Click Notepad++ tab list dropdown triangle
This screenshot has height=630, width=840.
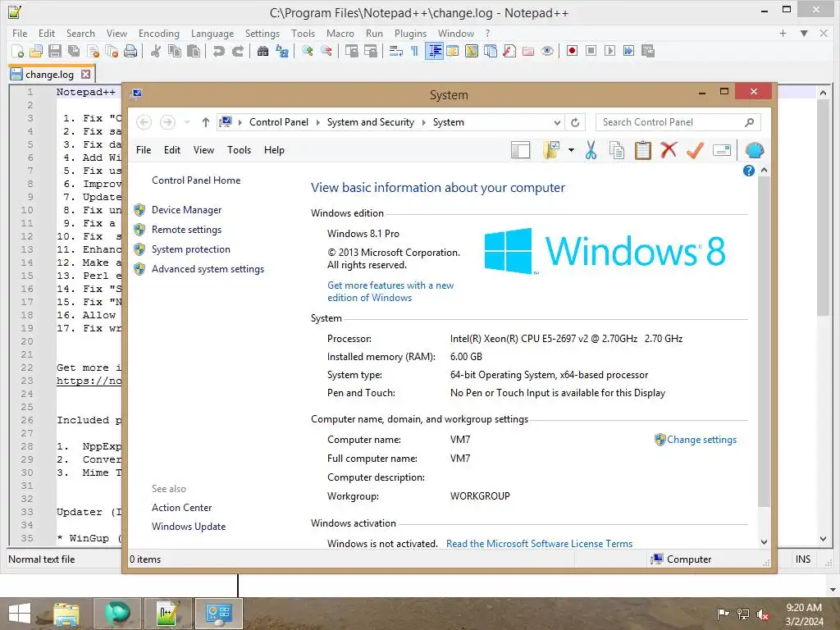(x=804, y=33)
